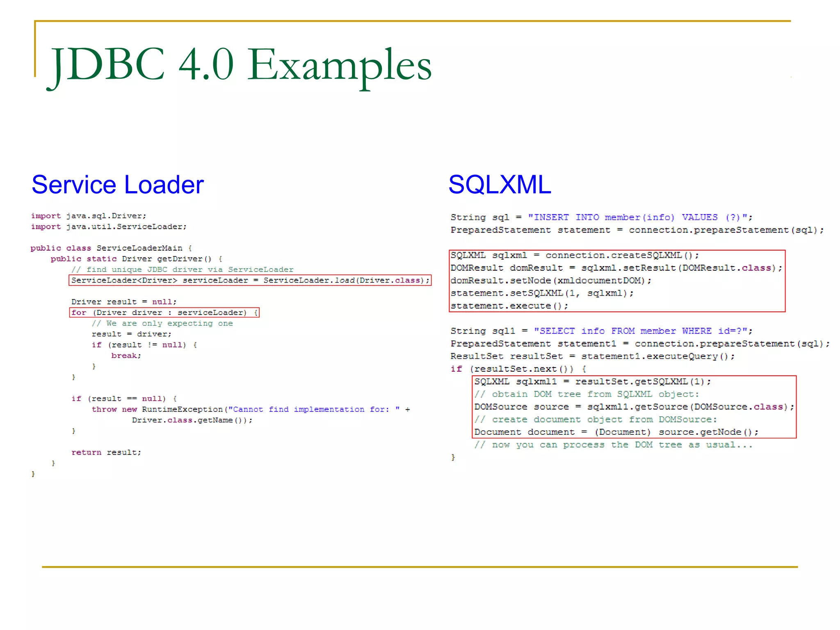The image size is (840, 630).
Task: Click 'ResultSet resultSet = statement1.executeQuery();' line
Action: (593, 356)
